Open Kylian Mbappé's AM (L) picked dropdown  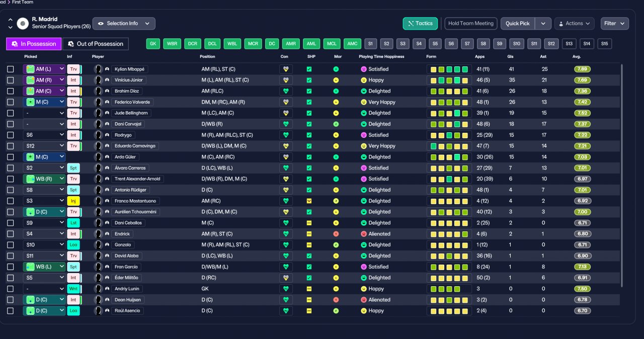44,69
